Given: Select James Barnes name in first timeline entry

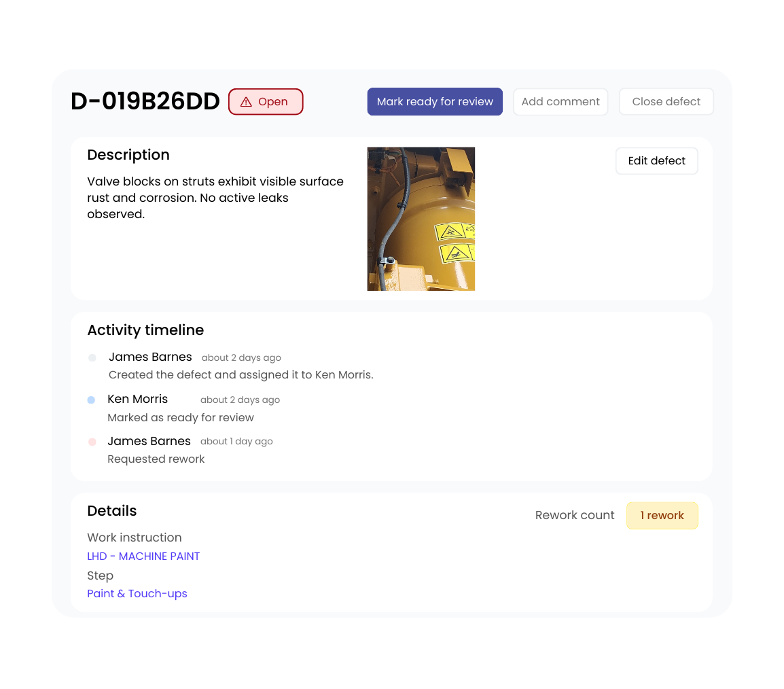Looking at the screenshot, I should click(x=150, y=357).
